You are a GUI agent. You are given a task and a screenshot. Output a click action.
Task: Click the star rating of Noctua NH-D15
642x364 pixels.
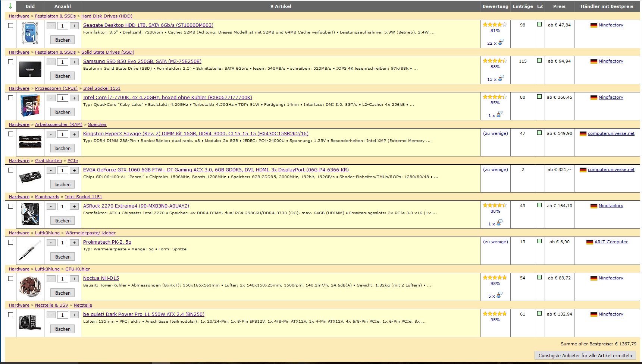495,278
